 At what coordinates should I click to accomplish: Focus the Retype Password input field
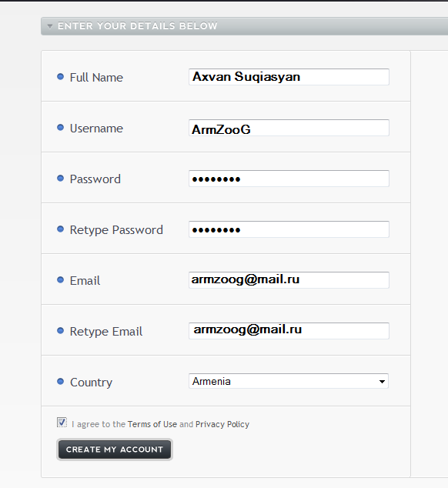tap(289, 229)
